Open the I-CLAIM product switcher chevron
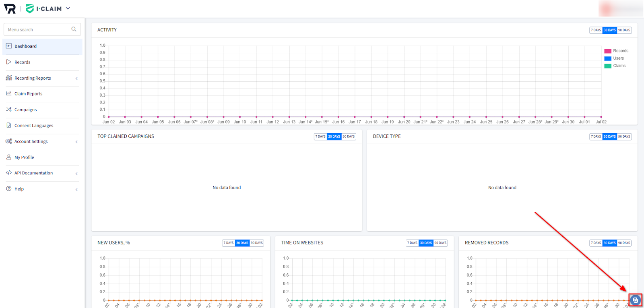644x308 pixels. point(68,8)
